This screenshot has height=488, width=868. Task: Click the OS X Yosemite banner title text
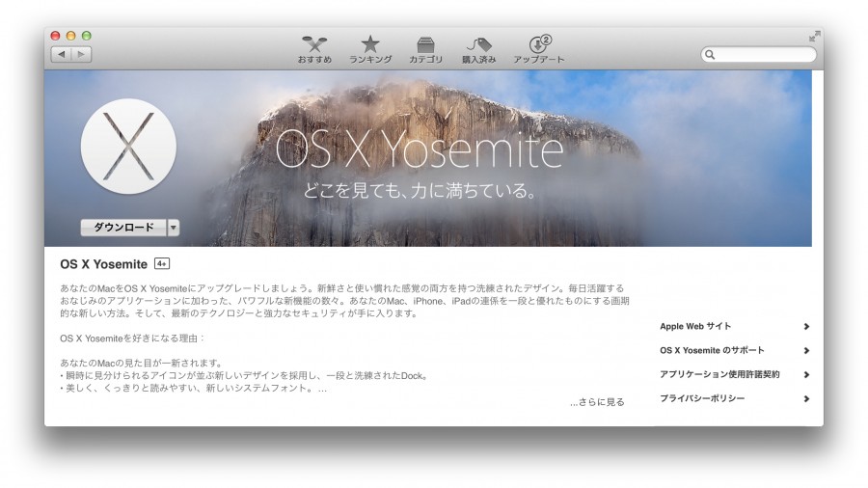[x=420, y=148]
